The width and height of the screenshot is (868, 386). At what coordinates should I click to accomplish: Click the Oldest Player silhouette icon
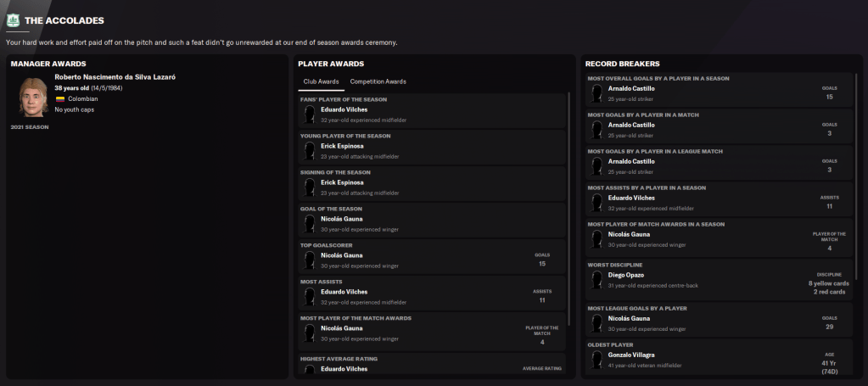pos(597,359)
